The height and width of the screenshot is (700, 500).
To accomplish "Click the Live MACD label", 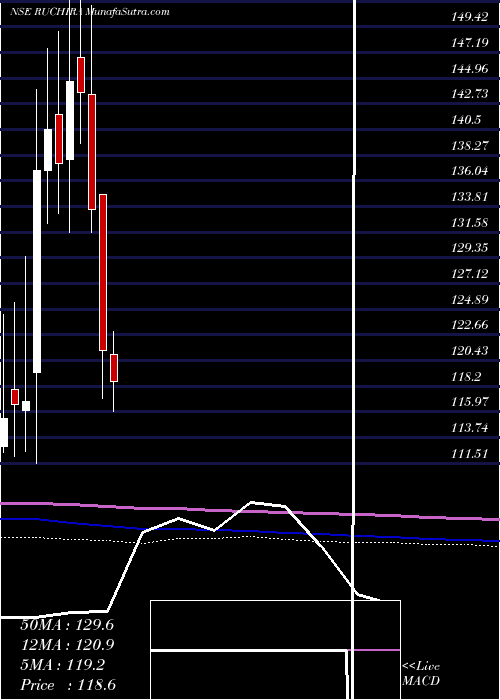I will [x=421, y=674].
